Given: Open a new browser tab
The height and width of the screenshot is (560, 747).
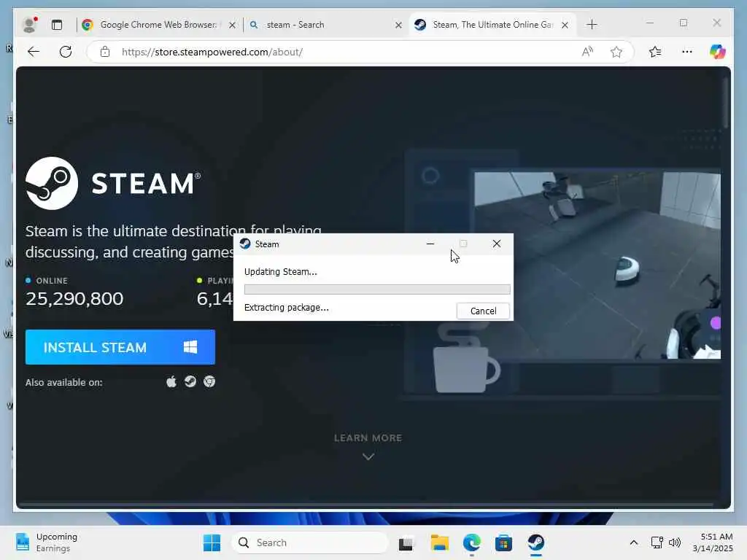Looking at the screenshot, I should click(x=592, y=25).
